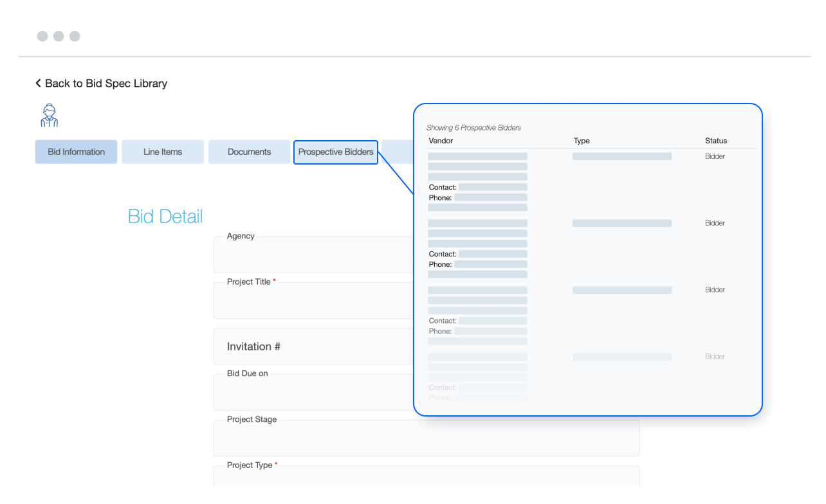Click the user avatar icon above the tabs
Screen dimensions: 826x504
49,116
